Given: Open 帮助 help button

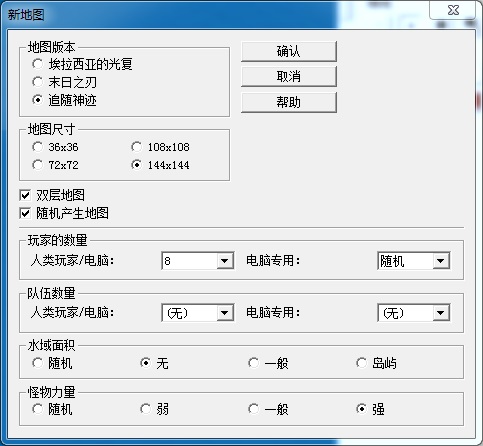Looking at the screenshot, I should click(289, 102).
